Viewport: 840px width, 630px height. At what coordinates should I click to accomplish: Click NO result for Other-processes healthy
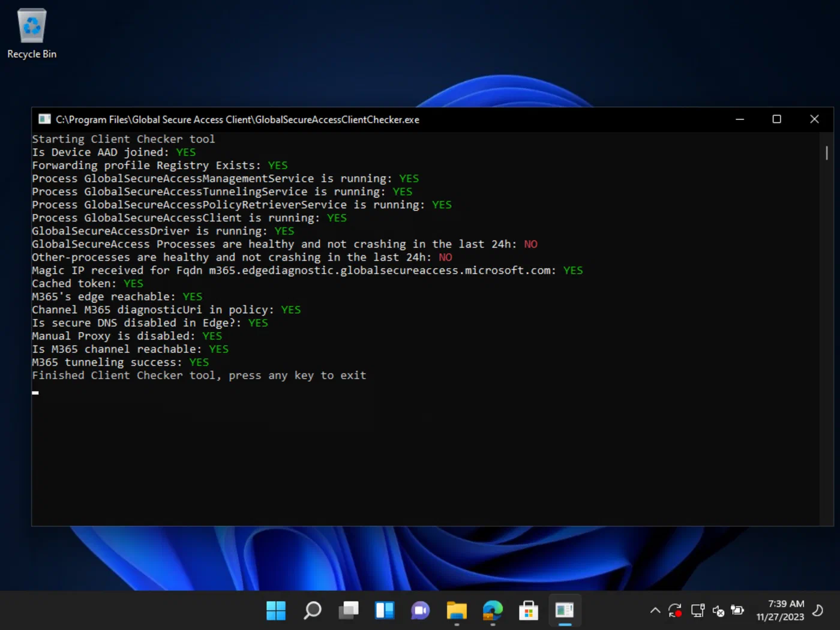point(445,257)
